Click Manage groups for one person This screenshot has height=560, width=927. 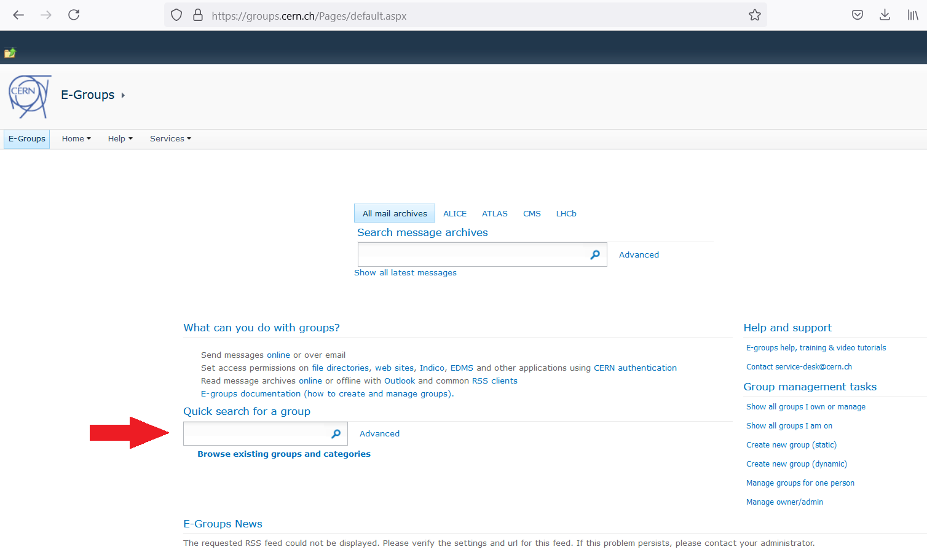[x=800, y=483]
